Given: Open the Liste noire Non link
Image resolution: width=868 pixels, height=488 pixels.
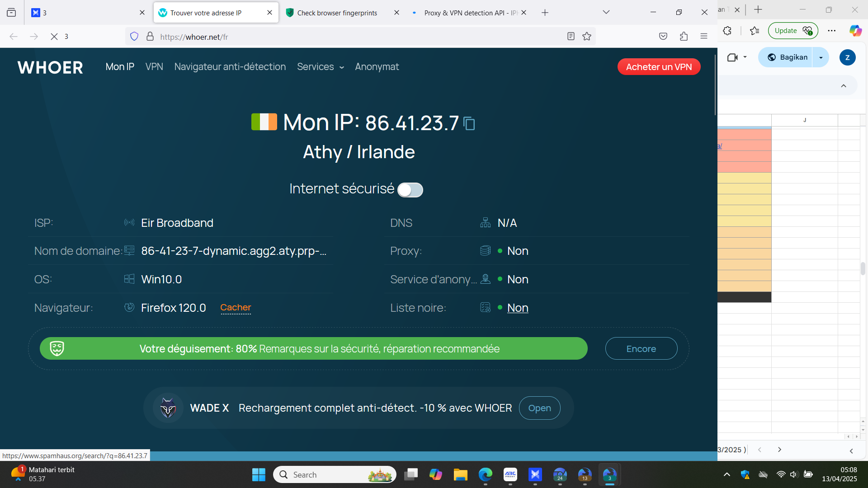Looking at the screenshot, I should tap(518, 308).
